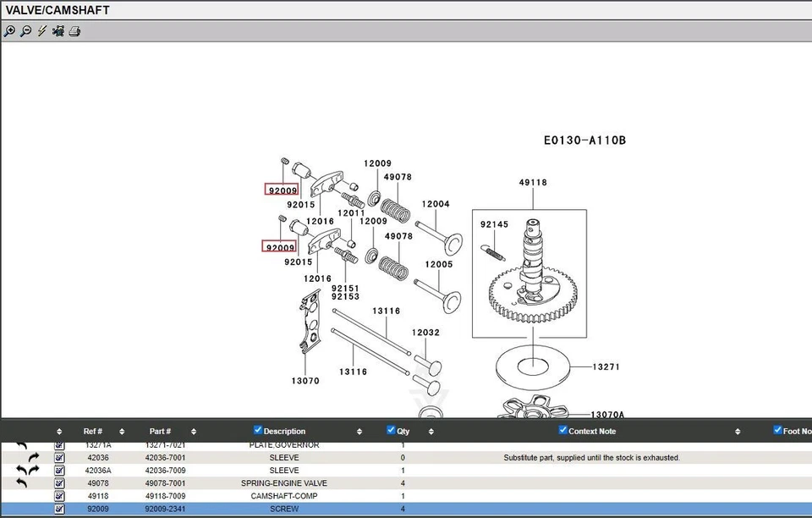Click the sort arrows for Description column

click(x=361, y=432)
